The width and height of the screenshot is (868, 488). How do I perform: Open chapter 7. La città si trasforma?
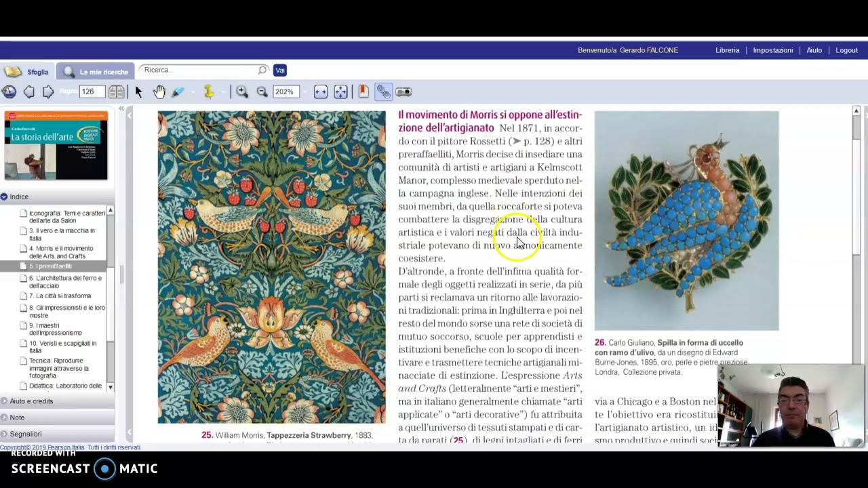[x=61, y=296]
